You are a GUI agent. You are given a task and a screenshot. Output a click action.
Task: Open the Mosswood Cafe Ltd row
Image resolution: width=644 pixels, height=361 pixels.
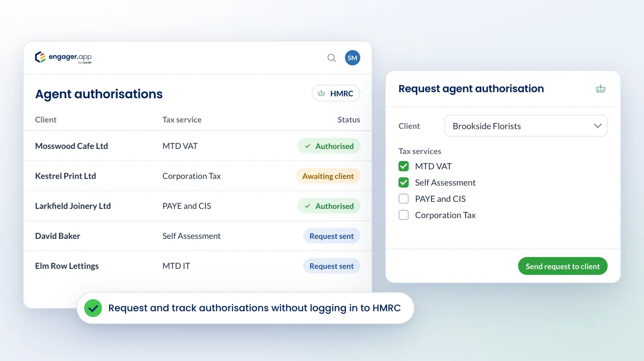point(198,146)
